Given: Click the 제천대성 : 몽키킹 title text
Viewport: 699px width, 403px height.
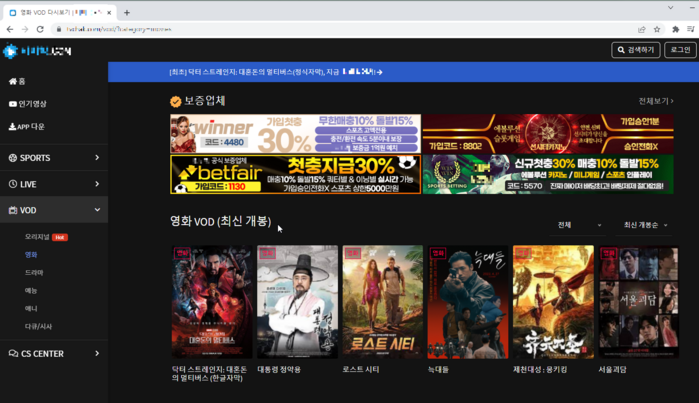Looking at the screenshot, I should pos(540,370).
